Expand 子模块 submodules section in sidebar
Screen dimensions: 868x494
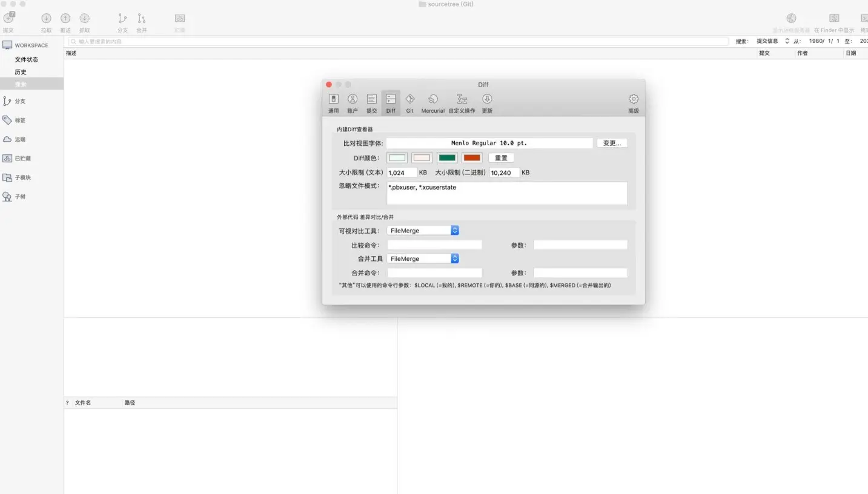(17, 178)
